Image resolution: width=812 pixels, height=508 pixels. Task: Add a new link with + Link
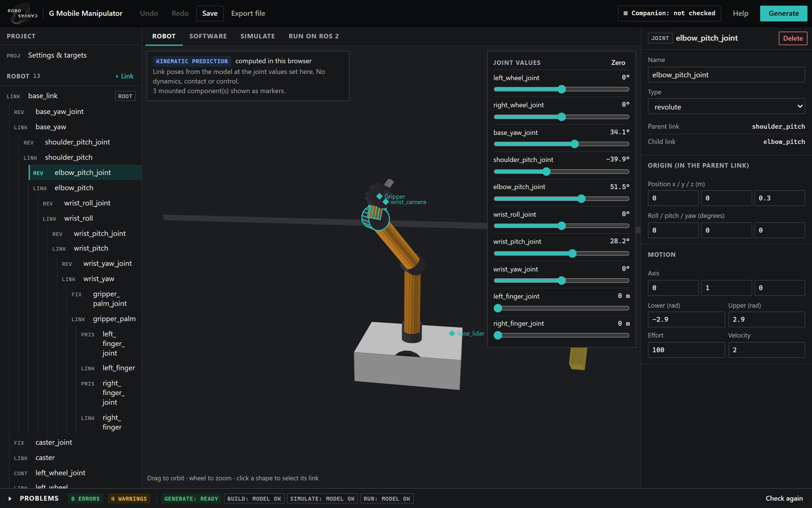pos(124,76)
